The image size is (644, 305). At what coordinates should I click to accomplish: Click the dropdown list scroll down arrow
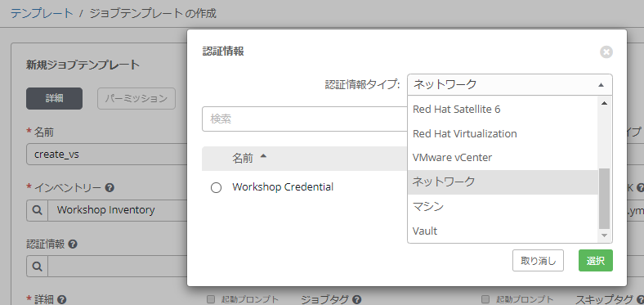(604, 235)
